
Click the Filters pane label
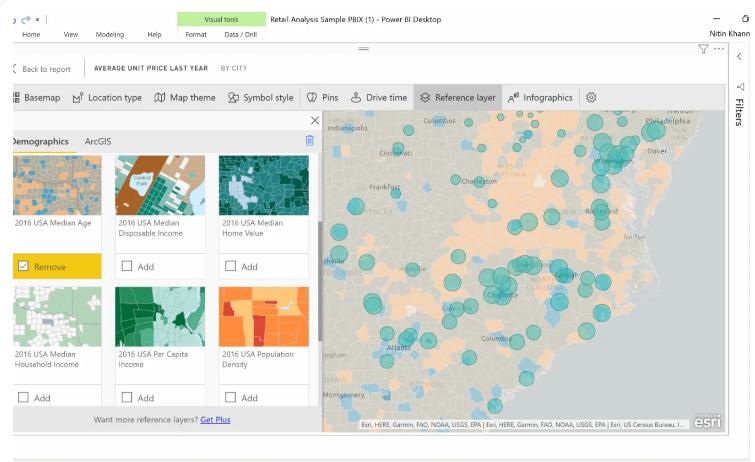click(x=739, y=112)
